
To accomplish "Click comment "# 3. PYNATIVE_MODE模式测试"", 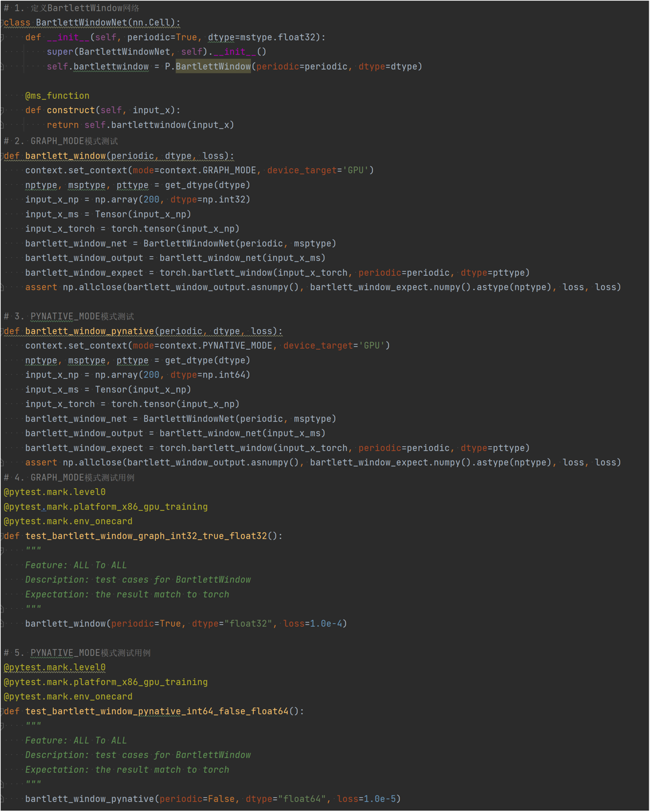I will coord(69,317).
